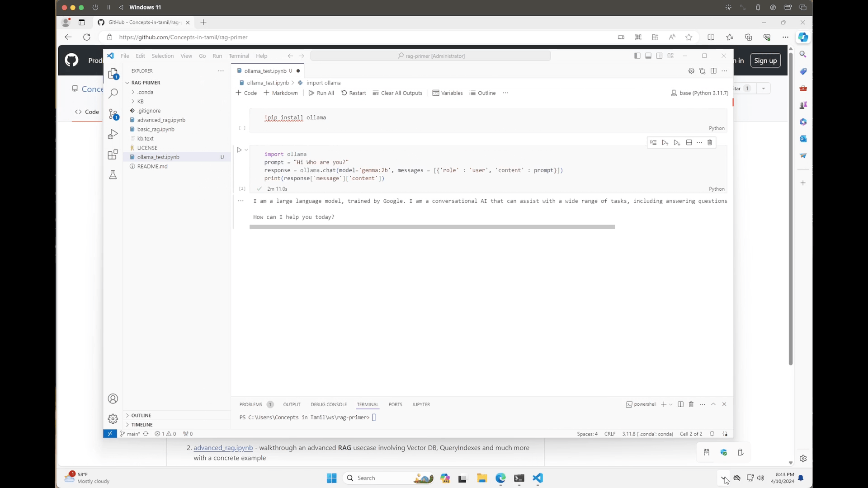Image resolution: width=868 pixels, height=488 pixels.
Task: Toggle bottom panel layout icon
Action: tap(648, 56)
